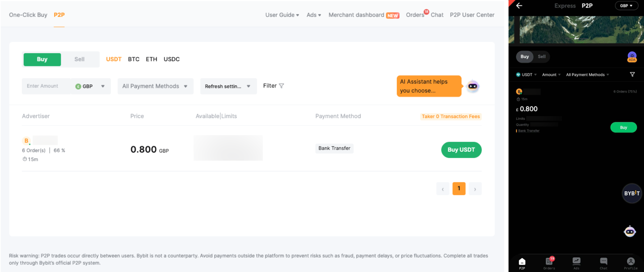Select the BTC coin tab
644x272 pixels.
[x=133, y=59]
